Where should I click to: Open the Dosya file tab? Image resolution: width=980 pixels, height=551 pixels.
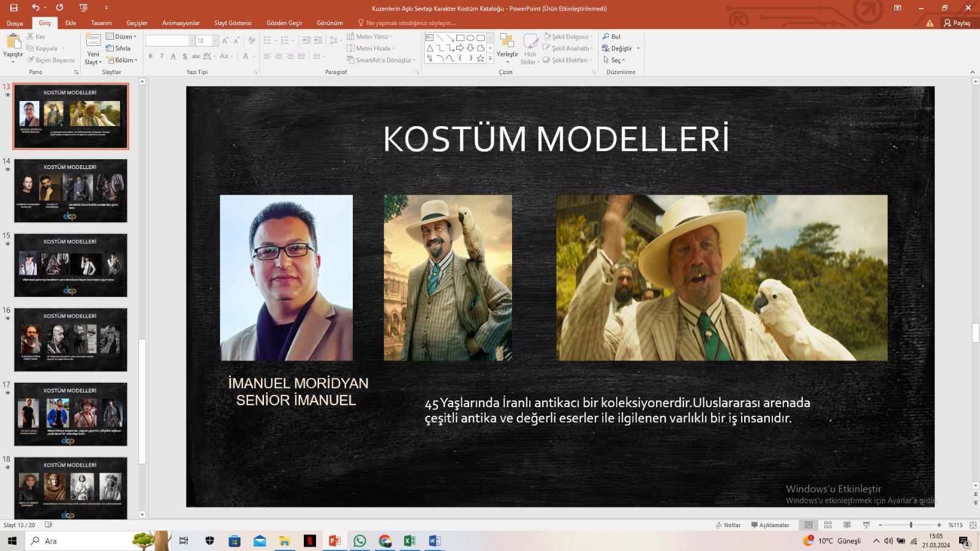[15, 23]
